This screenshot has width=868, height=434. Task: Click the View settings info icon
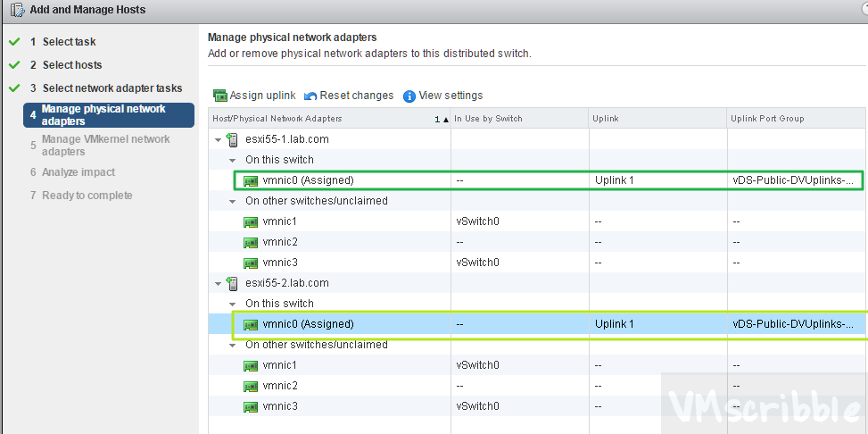409,96
